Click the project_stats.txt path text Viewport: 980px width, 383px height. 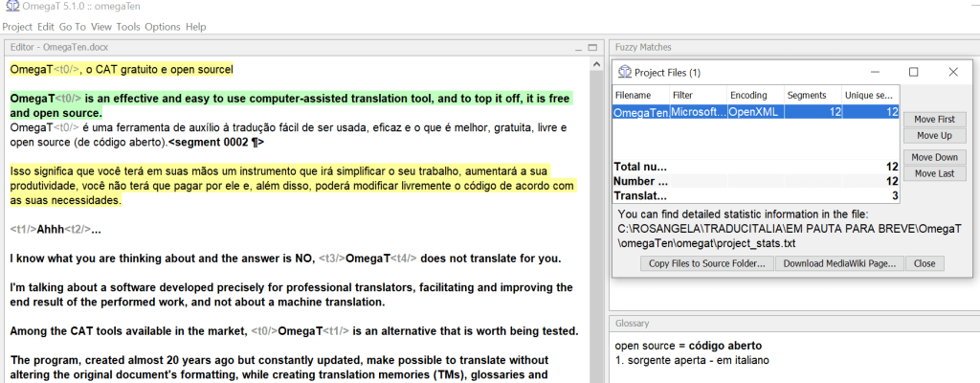790,236
